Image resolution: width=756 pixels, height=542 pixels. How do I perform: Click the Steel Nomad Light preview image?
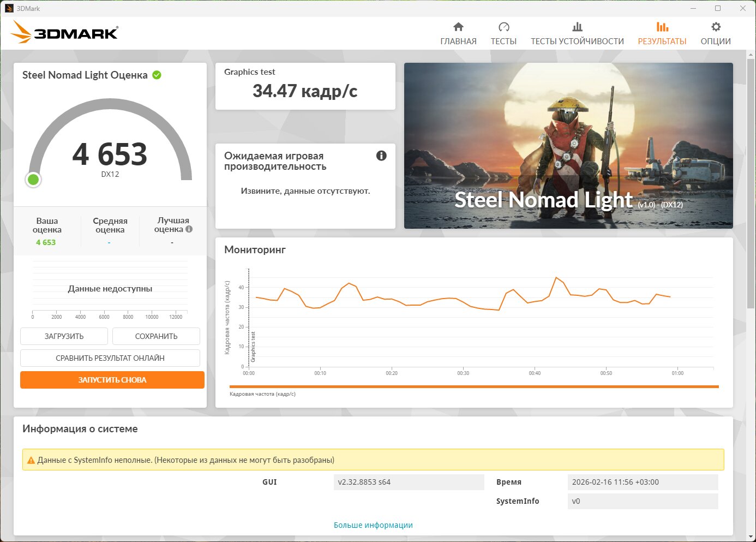[x=568, y=145]
